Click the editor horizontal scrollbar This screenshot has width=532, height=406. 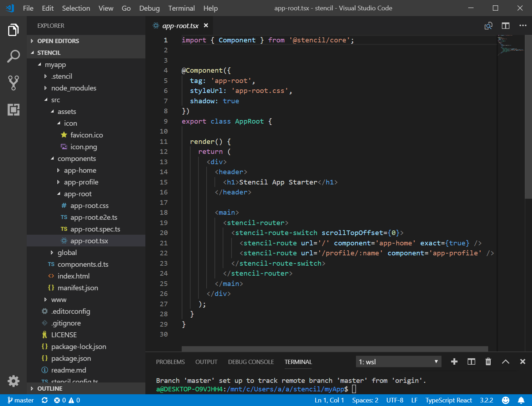(x=335, y=349)
